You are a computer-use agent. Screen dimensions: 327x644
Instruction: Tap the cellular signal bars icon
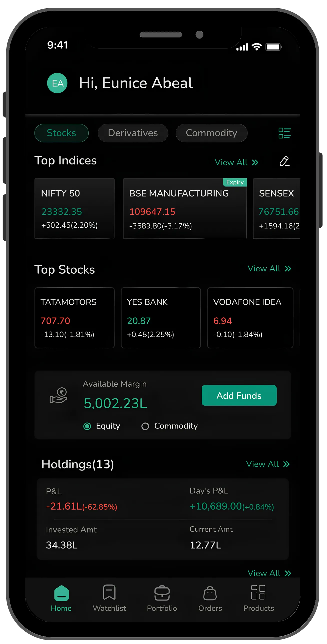point(242,47)
